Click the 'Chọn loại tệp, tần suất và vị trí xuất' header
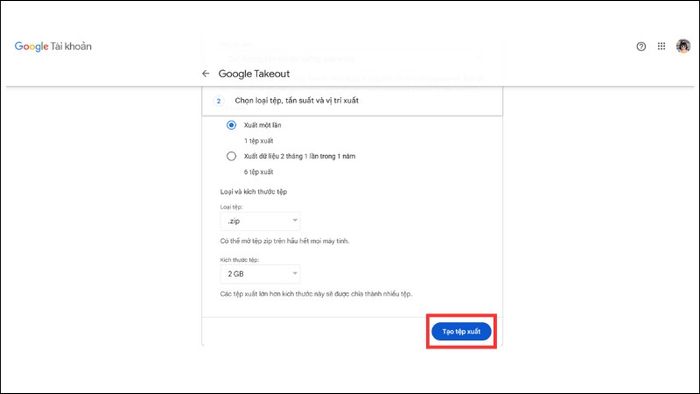 tap(297, 101)
